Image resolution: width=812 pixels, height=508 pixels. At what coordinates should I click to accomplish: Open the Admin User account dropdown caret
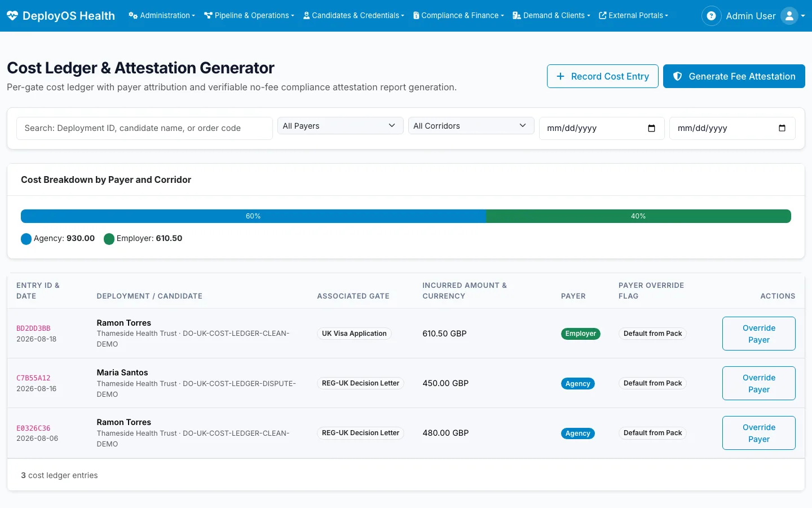pyautogui.click(x=803, y=16)
